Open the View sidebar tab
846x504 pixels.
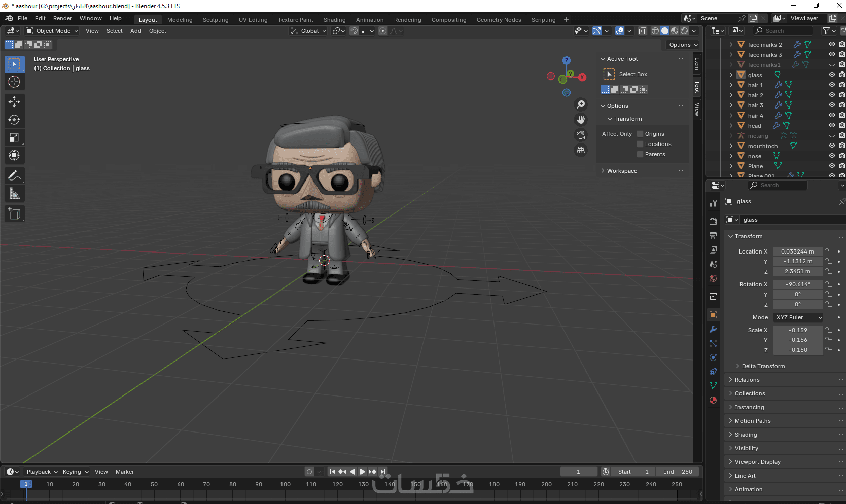[x=697, y=110]
